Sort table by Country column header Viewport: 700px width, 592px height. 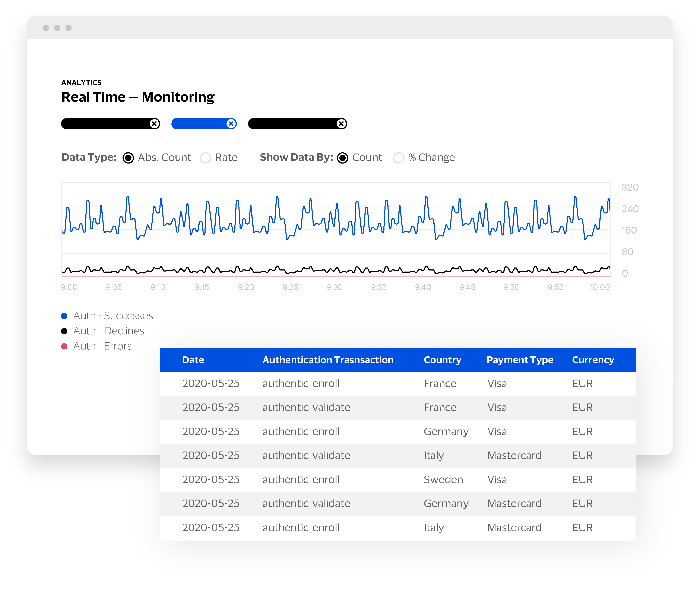tap(442, 360)
